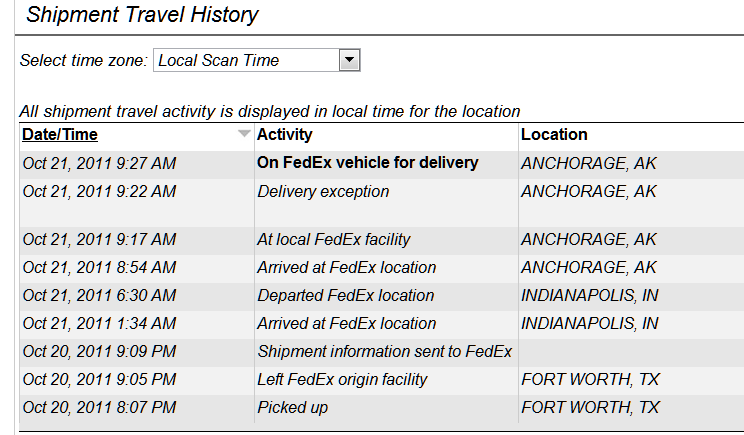Select the Local Scan Time combo box
744x435 pixels.
coord(257,60)
